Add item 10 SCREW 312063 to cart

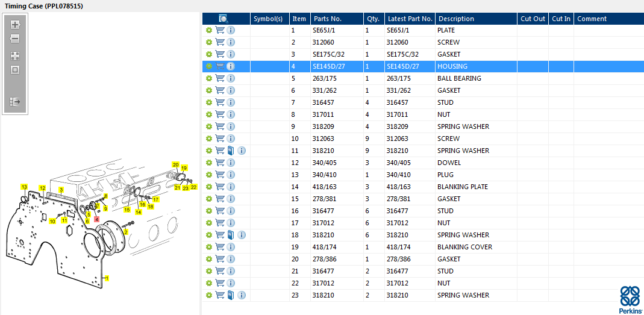click(220, 139)
